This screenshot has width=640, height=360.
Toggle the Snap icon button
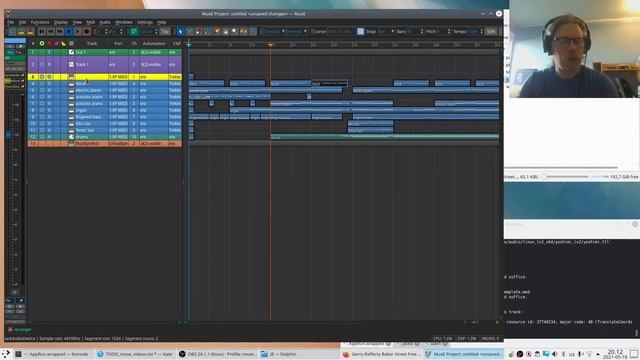pos(361,31)
